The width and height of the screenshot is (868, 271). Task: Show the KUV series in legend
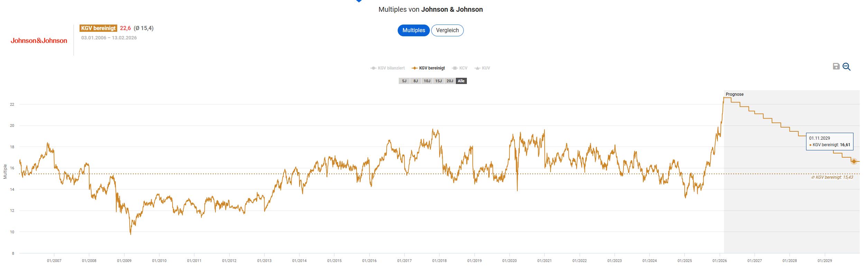482,68
